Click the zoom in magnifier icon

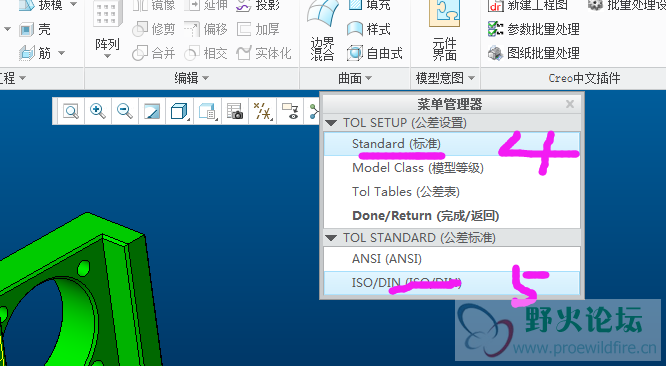coord(98,111)
